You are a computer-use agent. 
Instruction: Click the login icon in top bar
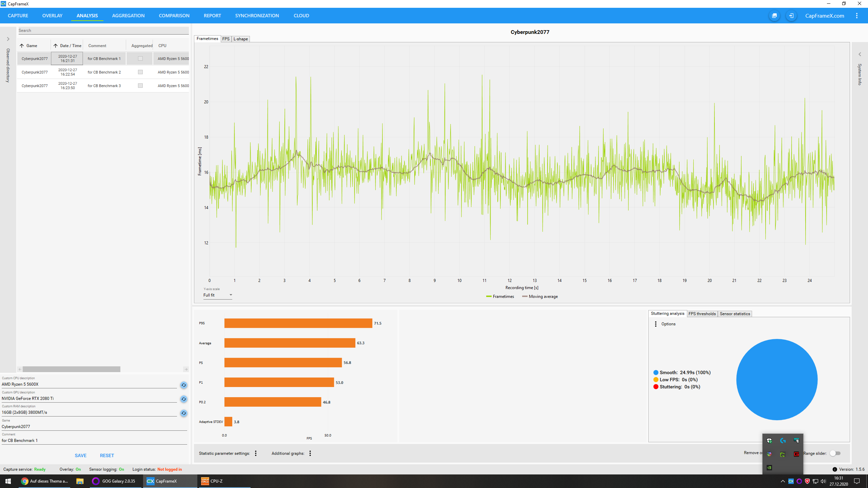point(791,16)
